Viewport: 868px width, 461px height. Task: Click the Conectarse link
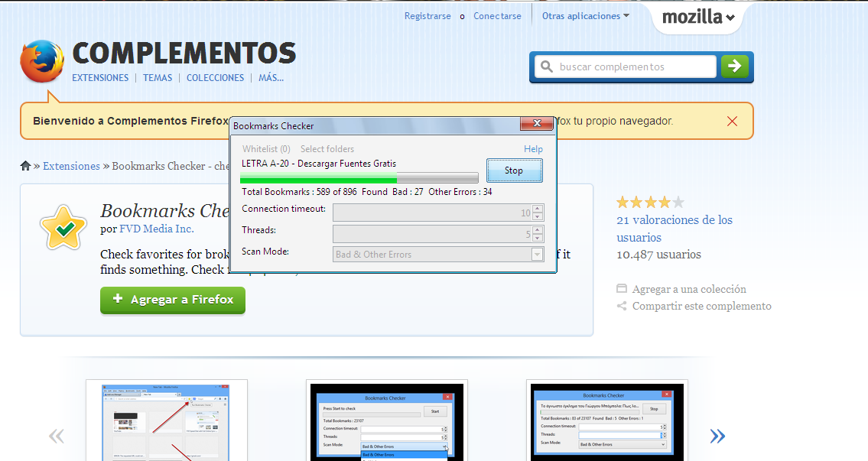click(497, 16)
